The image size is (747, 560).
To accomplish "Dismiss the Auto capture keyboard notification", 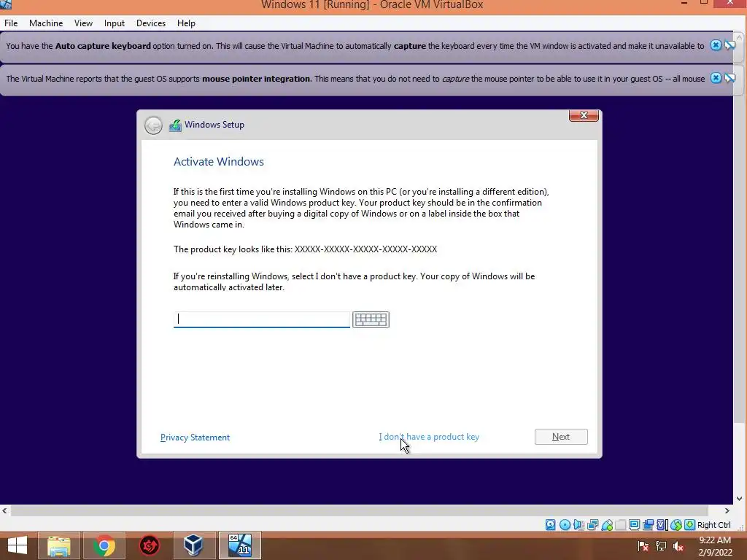I will tap(716, 45).
